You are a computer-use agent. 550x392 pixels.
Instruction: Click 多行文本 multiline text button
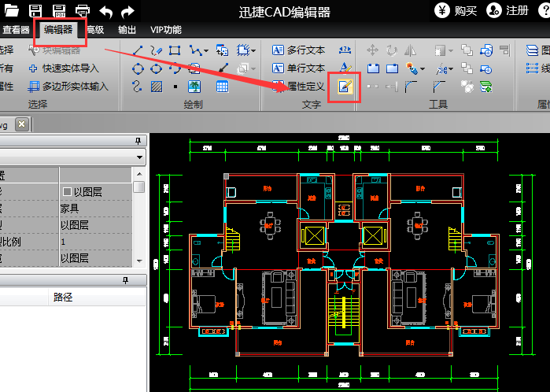click(x=299, y=50)
